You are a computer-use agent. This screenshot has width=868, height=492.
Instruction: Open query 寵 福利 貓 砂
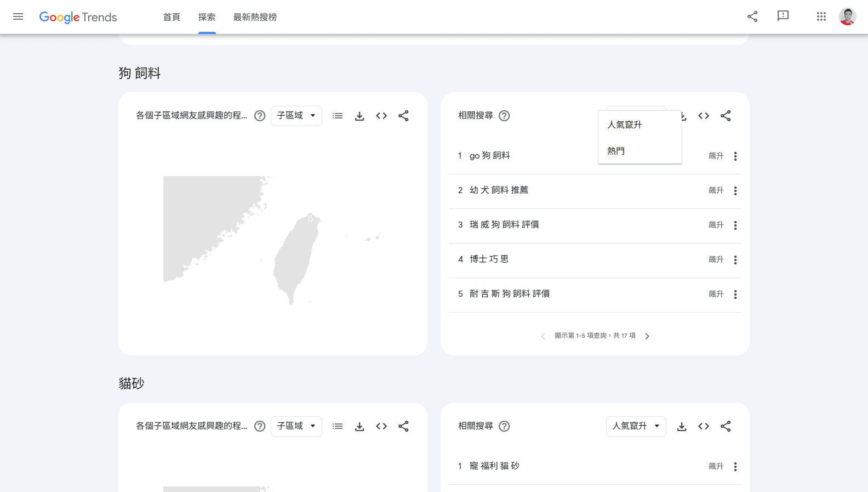coord(494,466)
